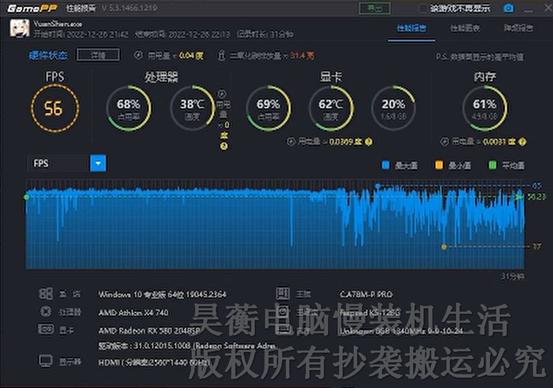The width and height of the screenshot is (553, 388).
Task: Click the green average marker at the chart start
Action: (27, 196)
